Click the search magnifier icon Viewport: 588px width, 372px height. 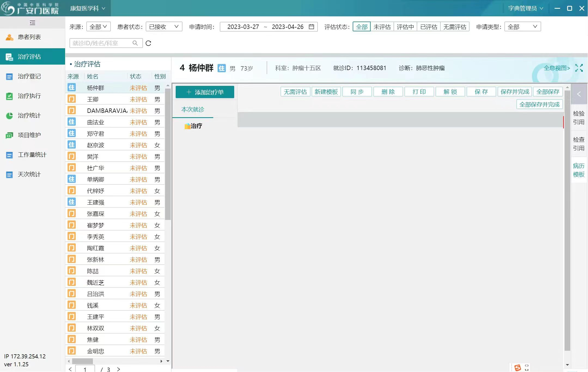tap(135, 43)
